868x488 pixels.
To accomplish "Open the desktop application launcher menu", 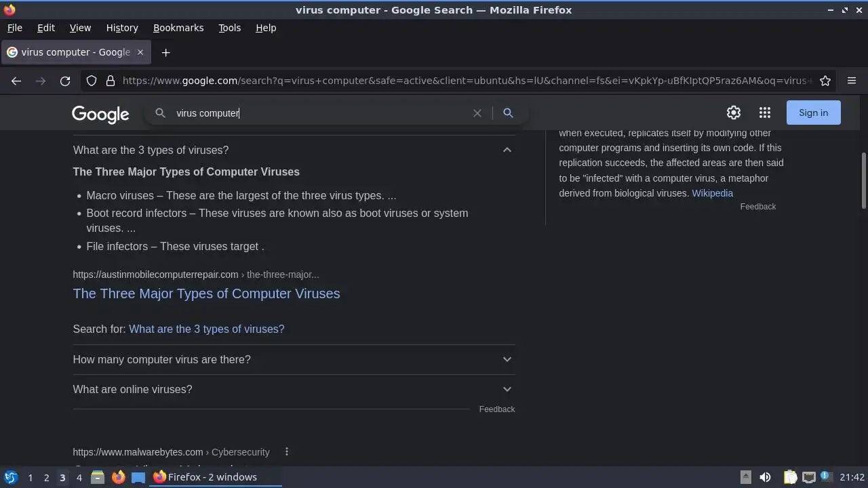I will click(10, 477).
